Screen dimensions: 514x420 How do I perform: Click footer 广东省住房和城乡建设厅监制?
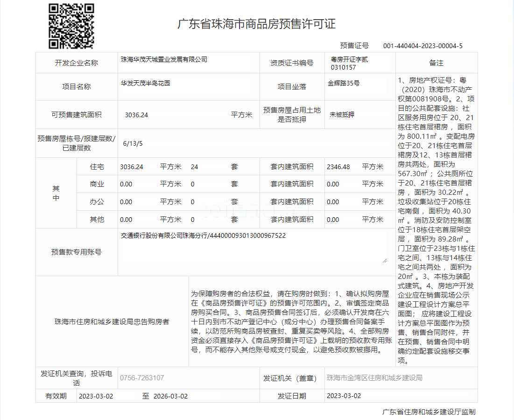click(429, 412)
